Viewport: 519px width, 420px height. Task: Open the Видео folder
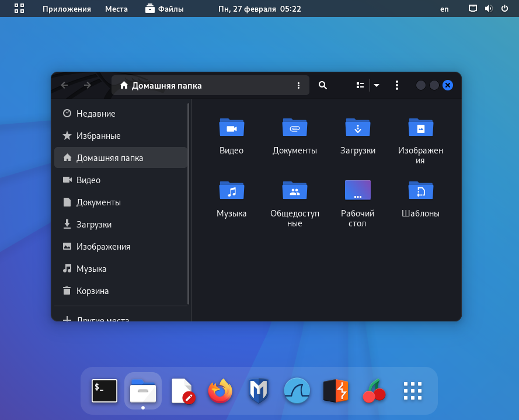[232, 128]
